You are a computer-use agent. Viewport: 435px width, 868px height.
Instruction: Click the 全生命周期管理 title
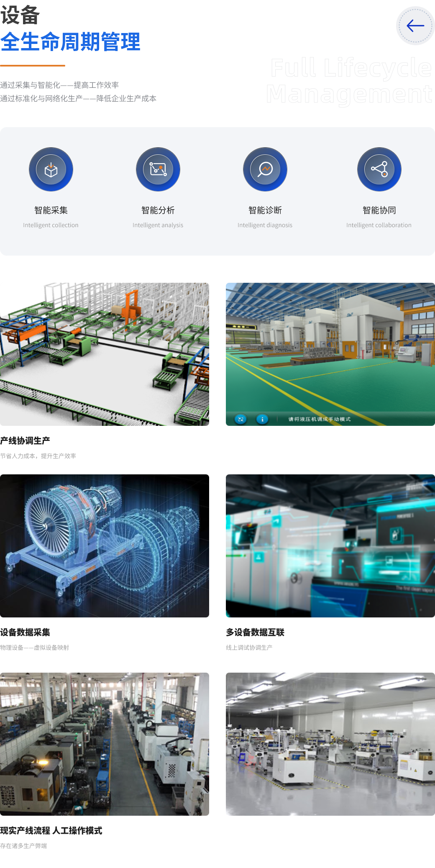click(x=70, y=42)
